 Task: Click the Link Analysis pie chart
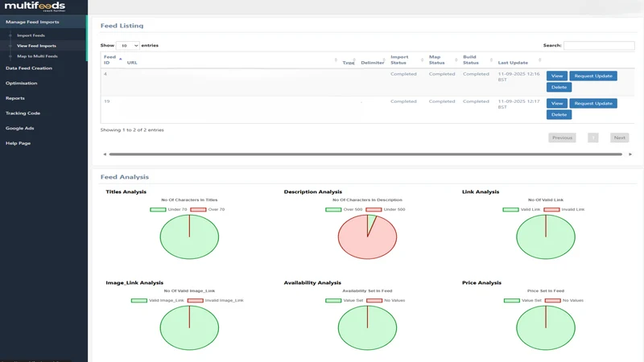pos(546,237)
